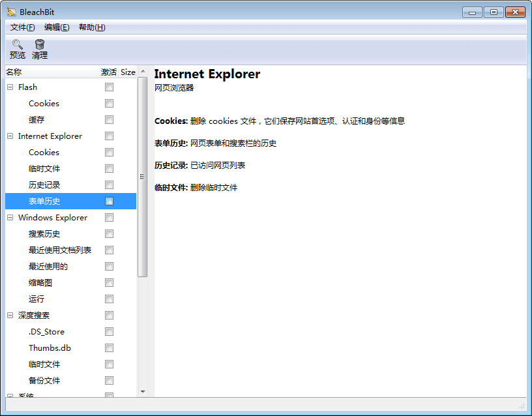This screenshot has width=532, height=416.
Task: Select the .DS_Store tree item
Action: pyautogui.click(x=46, y=331)
